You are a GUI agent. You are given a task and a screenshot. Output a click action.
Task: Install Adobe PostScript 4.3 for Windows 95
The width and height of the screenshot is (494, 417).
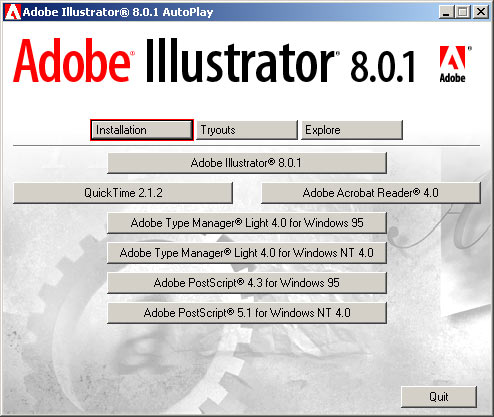247,283
